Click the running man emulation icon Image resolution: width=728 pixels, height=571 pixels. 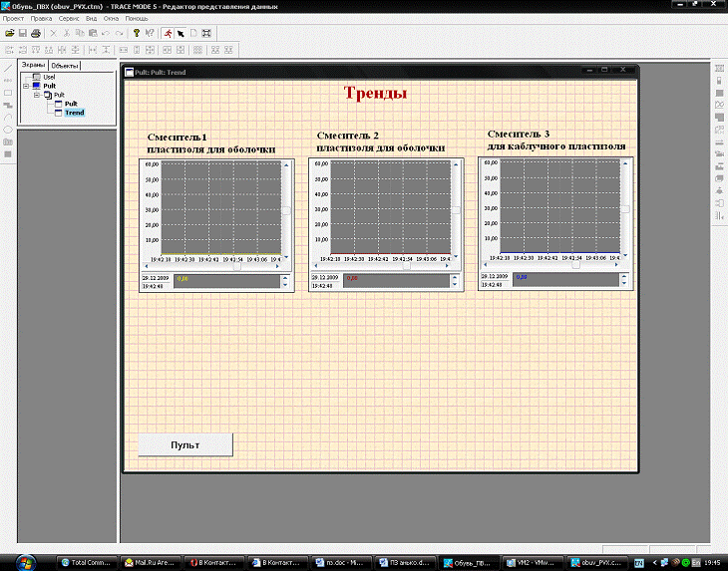coord(168,33)
